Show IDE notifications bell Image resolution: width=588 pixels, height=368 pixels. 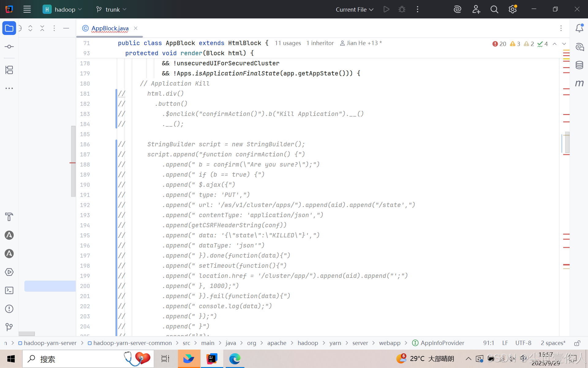pos(579,28)
